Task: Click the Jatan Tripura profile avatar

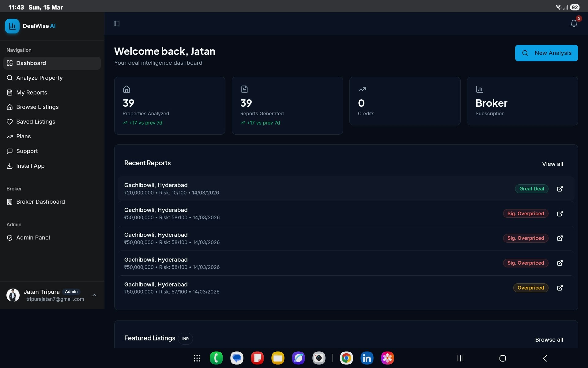Action: point(13,295)
